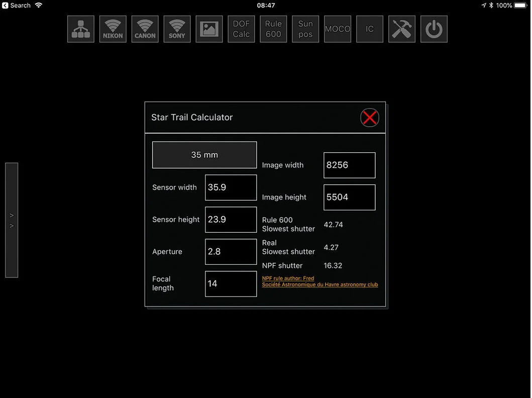Open Société Astronomique du Havre link

(320, 284)
